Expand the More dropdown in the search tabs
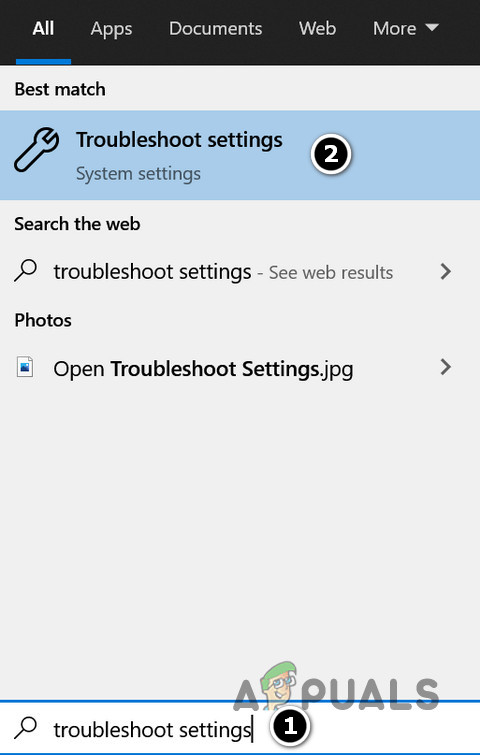The image size is (480, 755). point(405,29)
